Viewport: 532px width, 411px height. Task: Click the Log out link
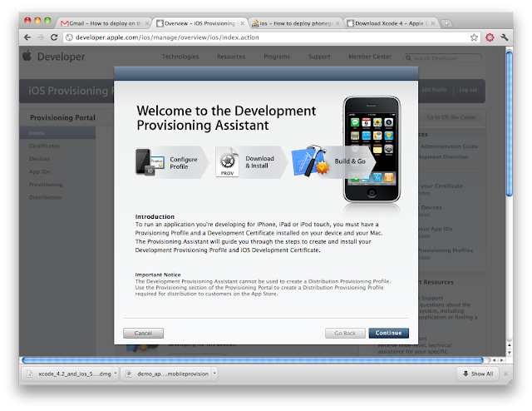[468, 90]
